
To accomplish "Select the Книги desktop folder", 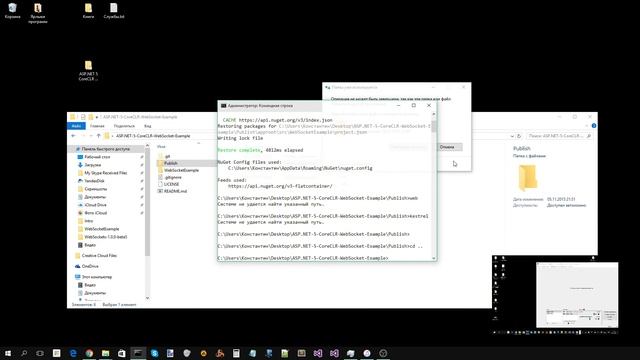I will pos(88,11).
